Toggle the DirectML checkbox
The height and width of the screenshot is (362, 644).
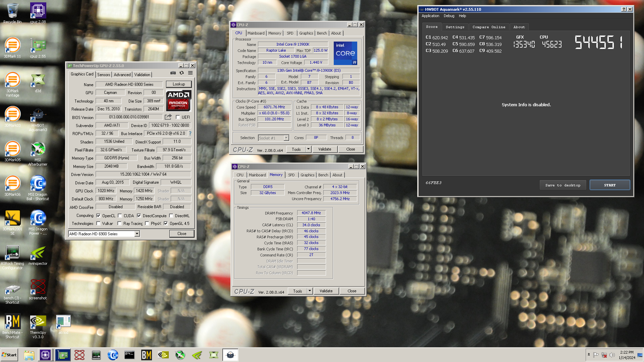click(171, 216)
